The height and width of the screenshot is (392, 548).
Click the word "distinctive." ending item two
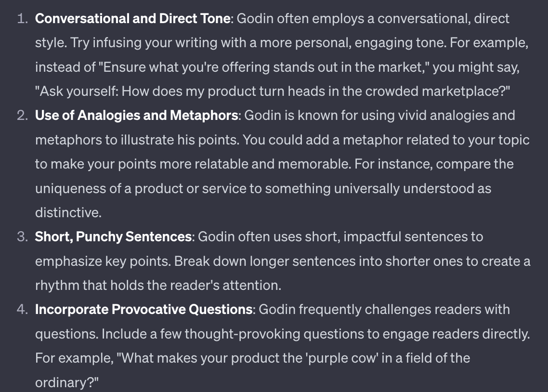point(68,212)
